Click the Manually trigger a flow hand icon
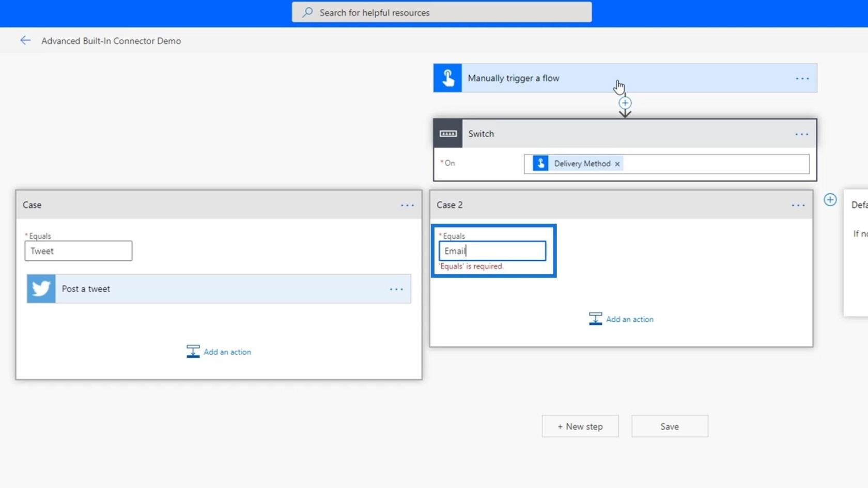The height and width of the screenshot is (488, 868). (447, 78)
